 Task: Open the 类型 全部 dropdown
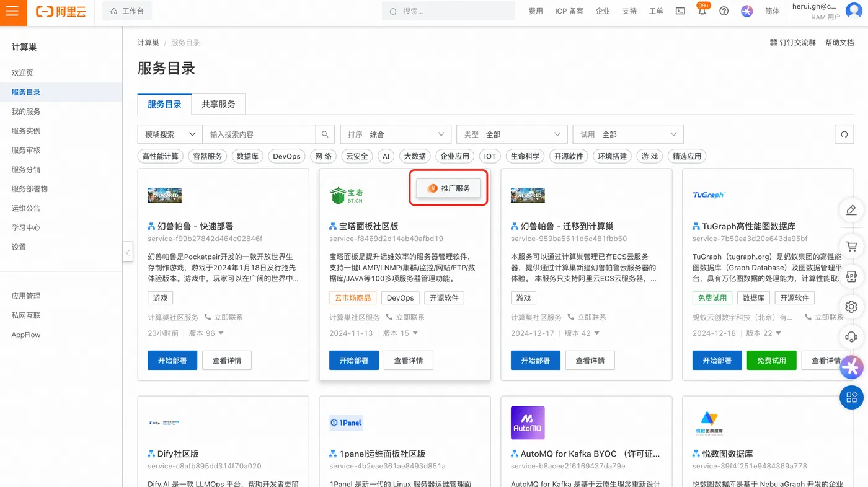[512, 134]
